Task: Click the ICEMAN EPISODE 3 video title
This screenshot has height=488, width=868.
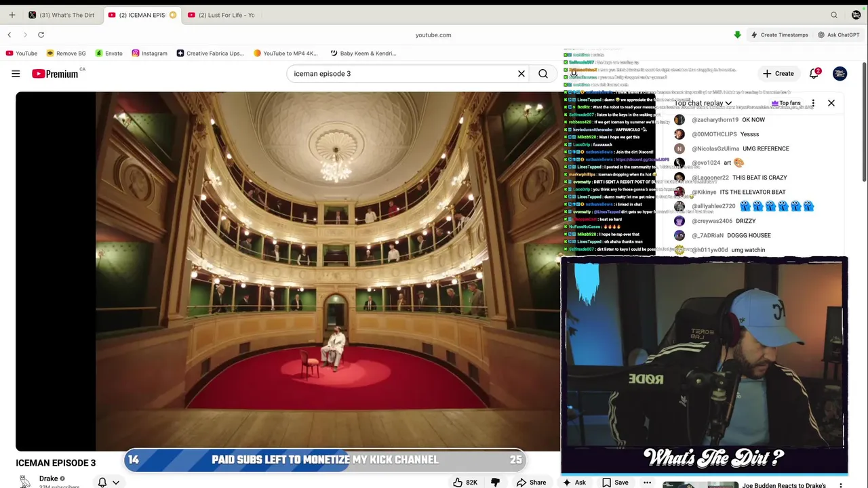Action: pyautogui.click(x=56, y=463)
